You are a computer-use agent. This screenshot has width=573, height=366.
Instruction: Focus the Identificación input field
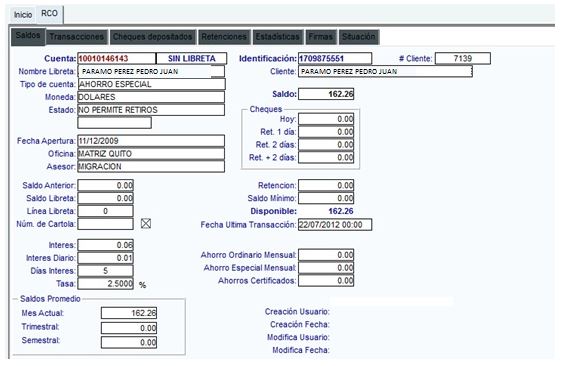pyautogui.click(x=335, y=58)
